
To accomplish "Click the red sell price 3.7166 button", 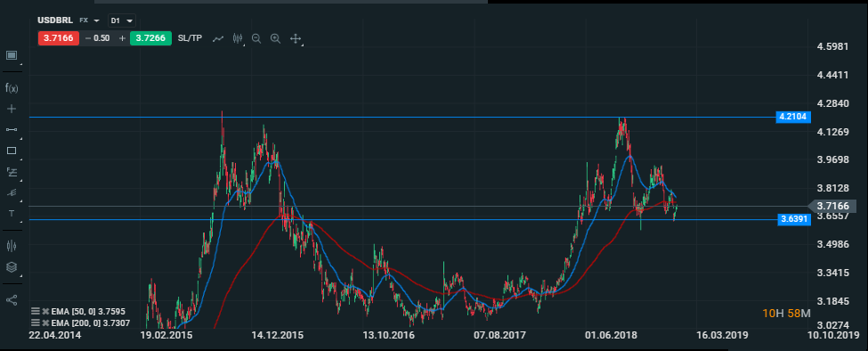I will tap(58, 38).
